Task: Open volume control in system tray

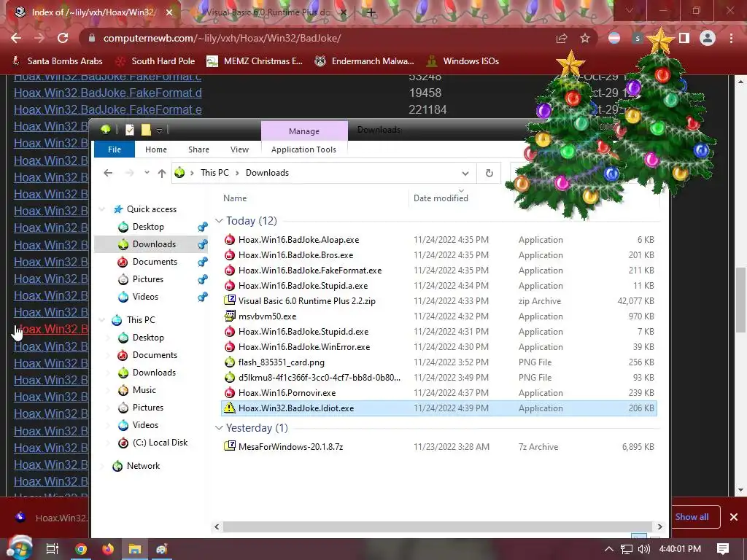Action: [x=643, y=549]
